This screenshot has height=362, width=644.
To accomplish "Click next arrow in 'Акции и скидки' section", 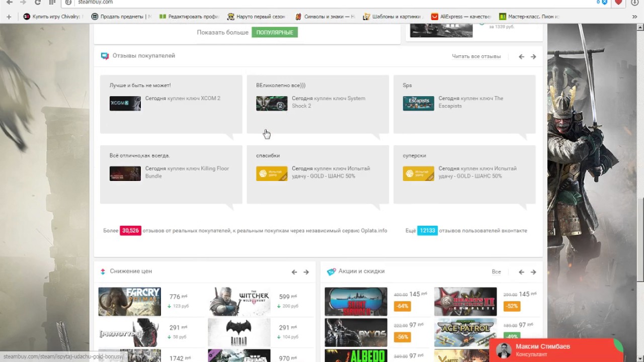I will [x=533, y=272].
